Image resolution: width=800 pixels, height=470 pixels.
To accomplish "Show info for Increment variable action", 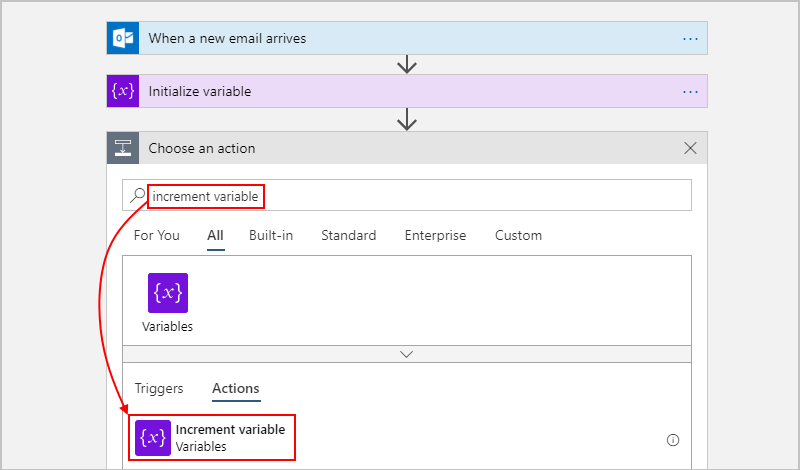I will [673, 439].
